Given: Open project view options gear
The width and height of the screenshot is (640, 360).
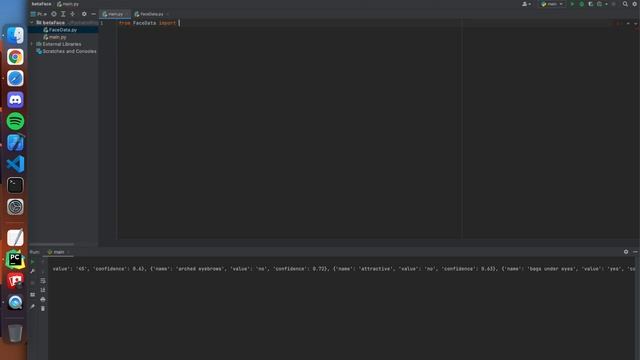Looking at the screenshot, I should pyautogui.click(x=84, y=14).
